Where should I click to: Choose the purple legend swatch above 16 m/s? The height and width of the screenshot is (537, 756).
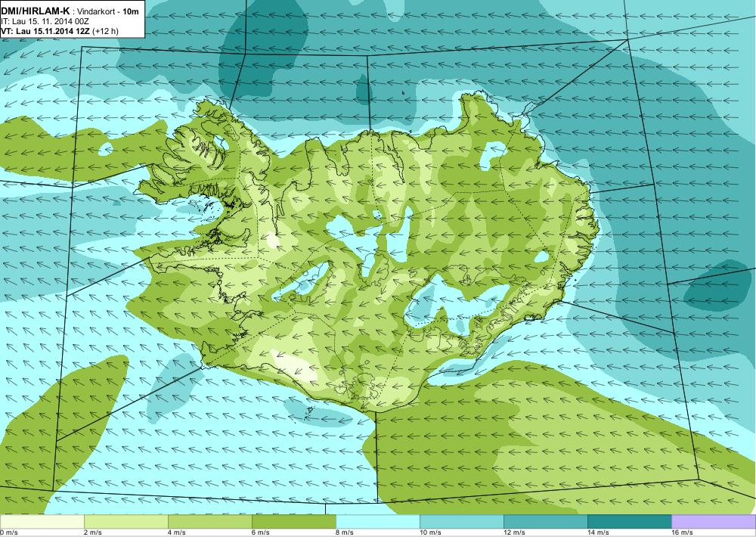coord(714,522)
